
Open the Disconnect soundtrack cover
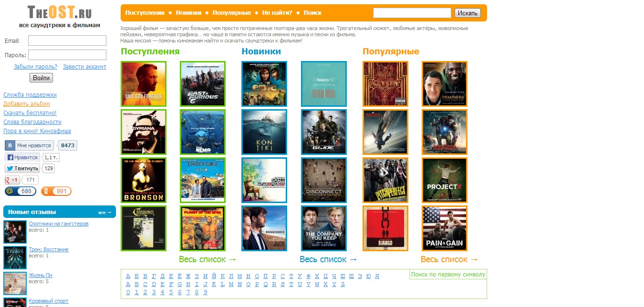point(324,180)
